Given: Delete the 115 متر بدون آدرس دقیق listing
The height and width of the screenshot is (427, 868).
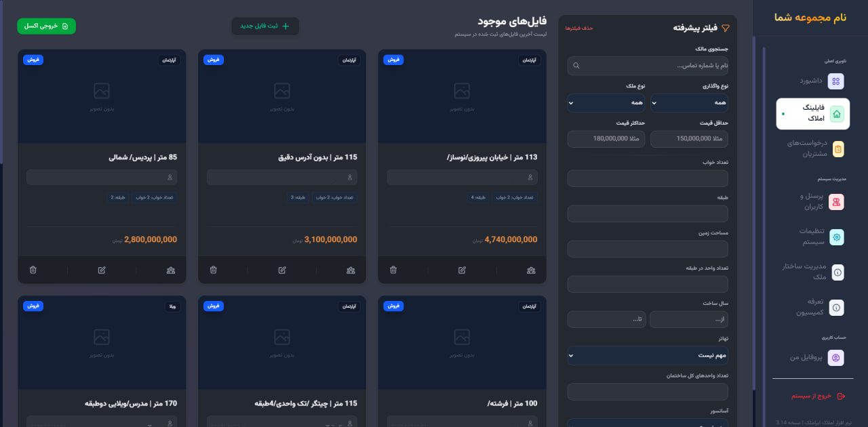Looking at the screenshot, I should (x=213, y=270).
